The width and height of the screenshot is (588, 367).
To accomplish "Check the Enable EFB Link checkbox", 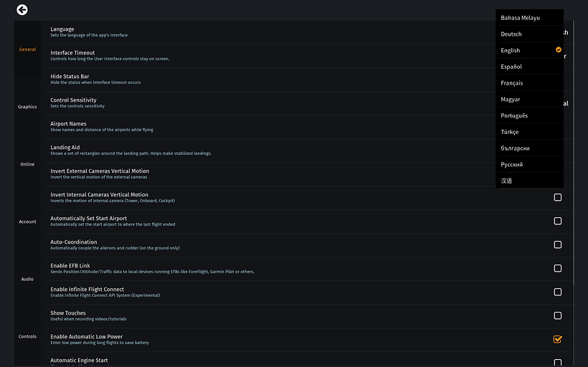I will [557, 268].
